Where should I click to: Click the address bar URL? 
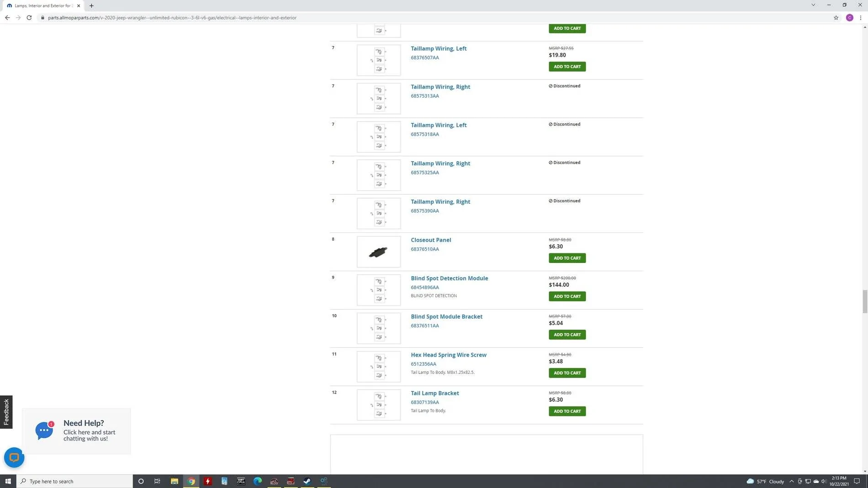pyautogui.click(x=172, y=18)
